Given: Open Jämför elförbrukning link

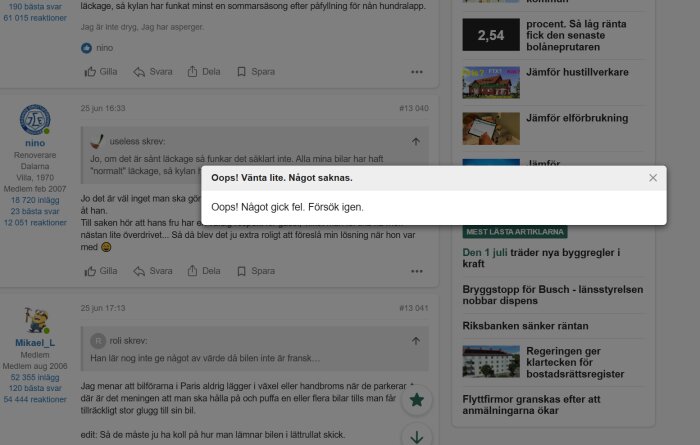Looking at the screenshot, I should [577, 118].
